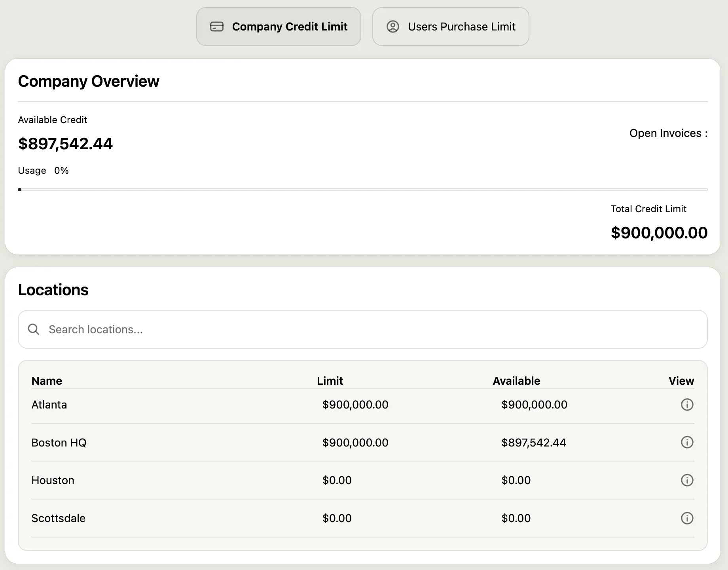This screenshot has width=728, height=570.
Task: Click the credit card icon in tab
Action: click(217, 27)
